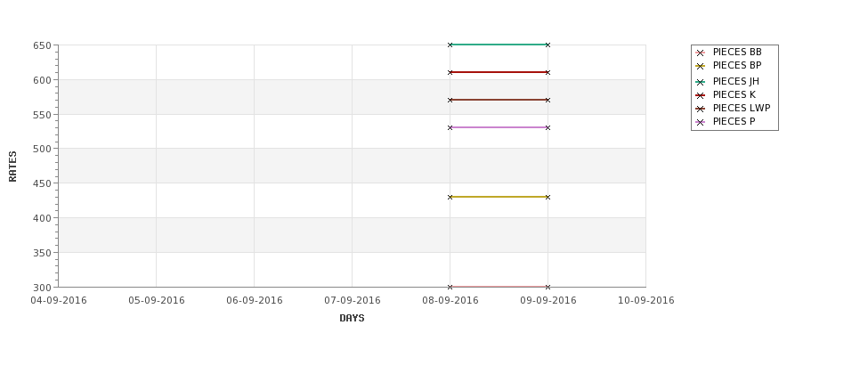The width and height of the screenshot is (868, 382).
Task: Click PIECES BB legend marker icon
Action: coord(700,53)
